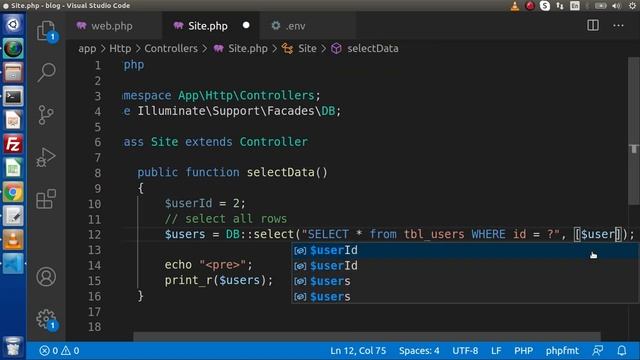
Task: Click UTF-8 encoding selector
Action: pos(465,351)
